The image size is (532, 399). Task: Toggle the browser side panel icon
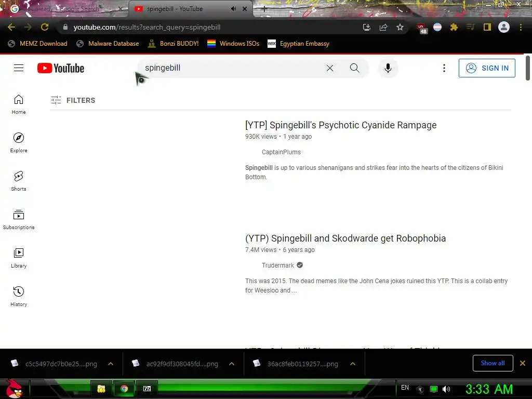[x=487, y=27]
